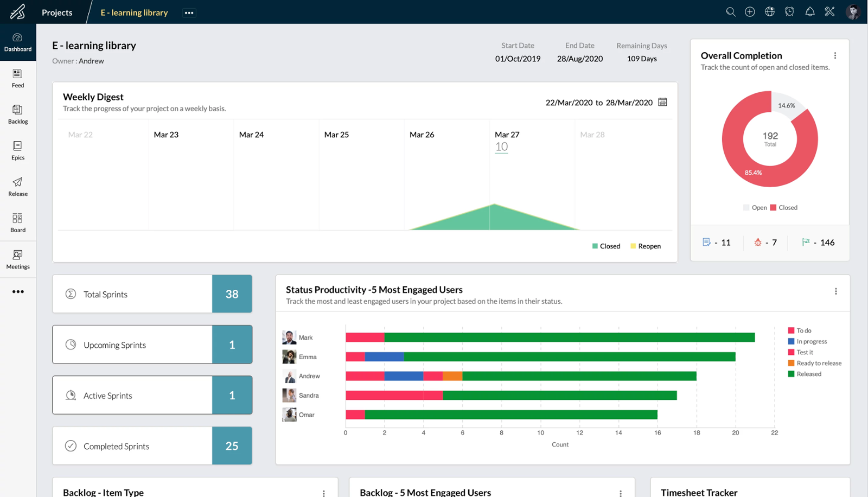The width and height of the screenshot is (868, 497).
Task: Open the Overall Completion options menu
Action: point(834,55)
